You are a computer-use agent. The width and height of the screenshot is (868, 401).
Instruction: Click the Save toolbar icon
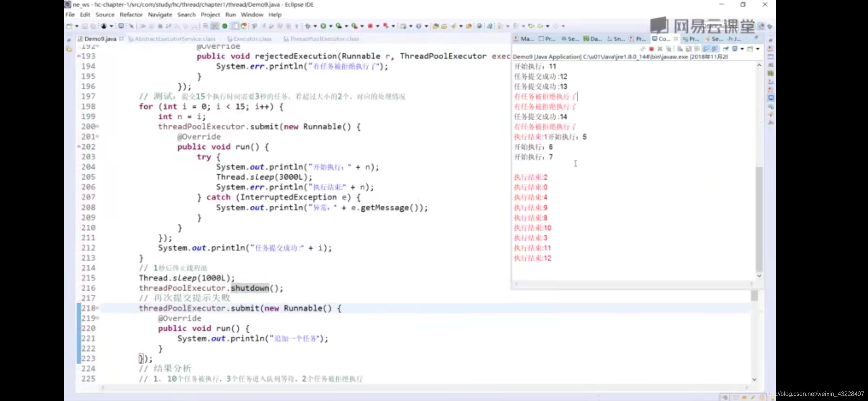pyautogui.click(x=85, y=26)
